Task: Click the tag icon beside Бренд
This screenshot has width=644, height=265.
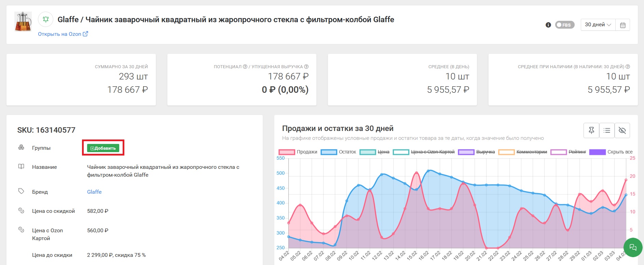Action: 21,191
